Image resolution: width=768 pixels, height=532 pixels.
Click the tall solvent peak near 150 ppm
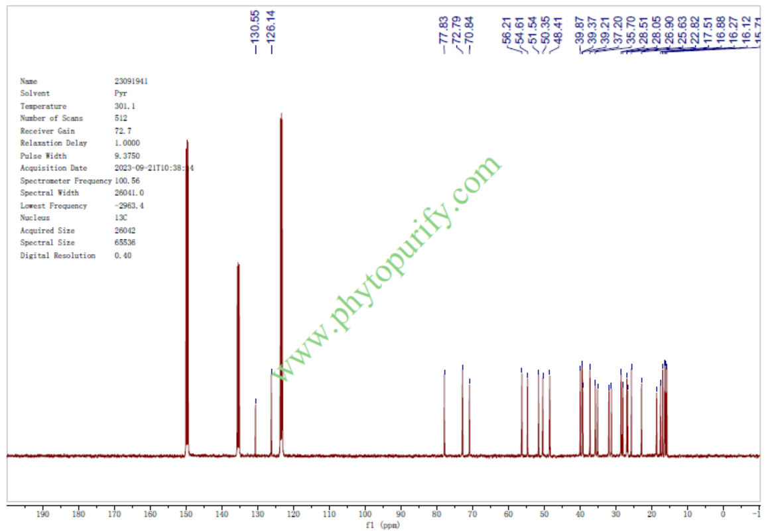pyautogui.click(x=187, y=299)
